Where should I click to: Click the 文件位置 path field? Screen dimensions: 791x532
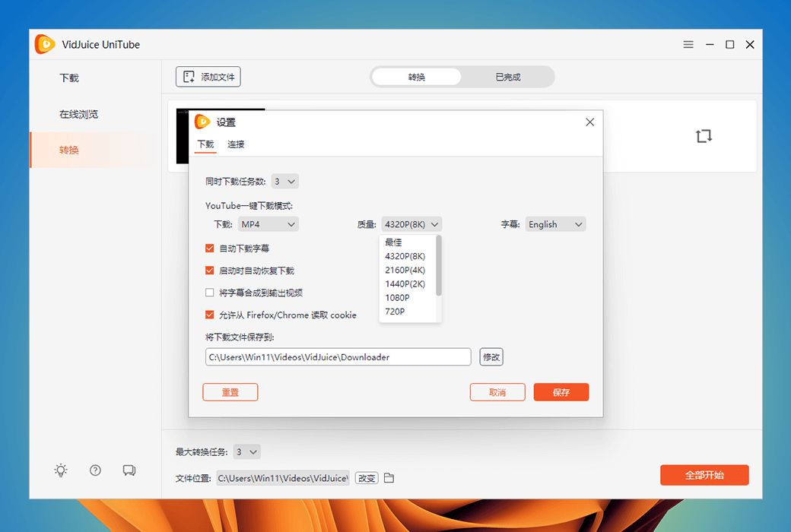(283, 478)
